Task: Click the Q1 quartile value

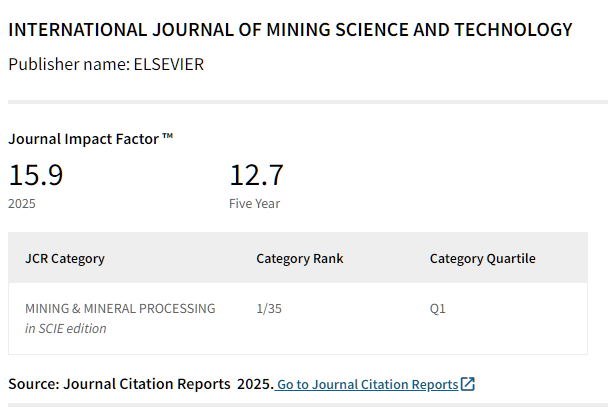Action: click(x=437, y=309)
